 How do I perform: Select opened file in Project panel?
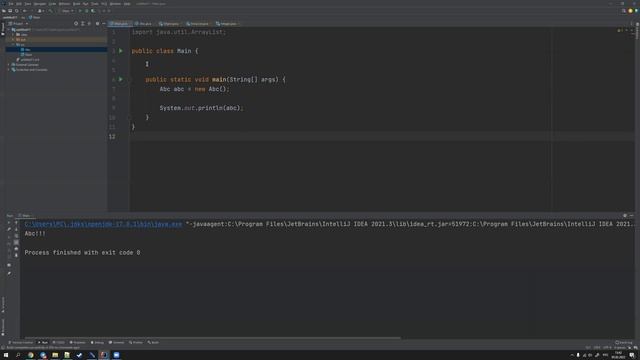click(x=76, y=24)
